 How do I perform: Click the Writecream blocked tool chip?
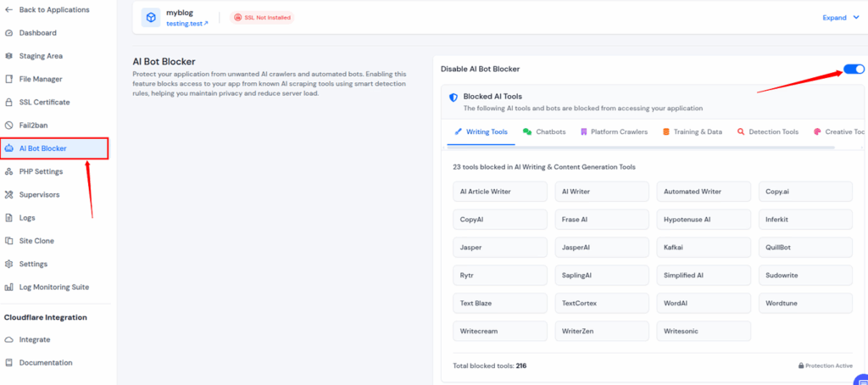point(500,332)
